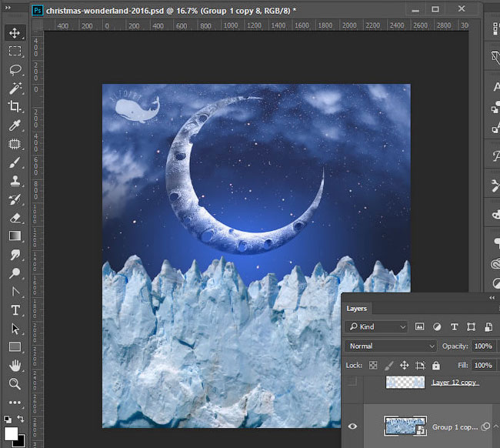The image size is (500, 448).
Task: Select the Crop tool
Action: click(x=15, y=107)
